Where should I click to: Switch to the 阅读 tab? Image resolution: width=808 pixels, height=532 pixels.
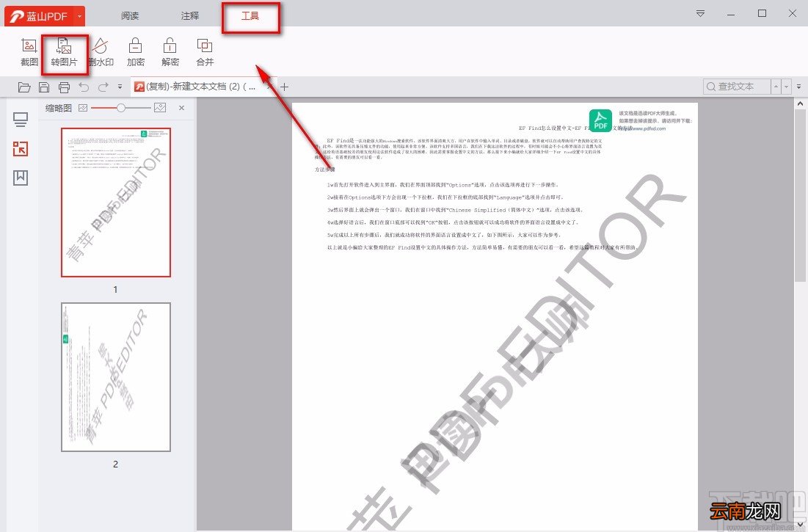point(130,16)
